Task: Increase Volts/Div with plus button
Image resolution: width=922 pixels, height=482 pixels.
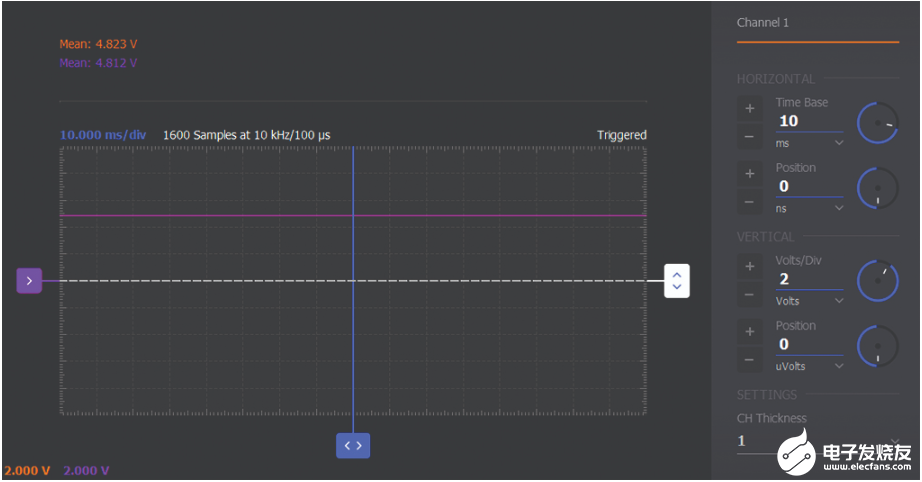Action: [750, 267]
